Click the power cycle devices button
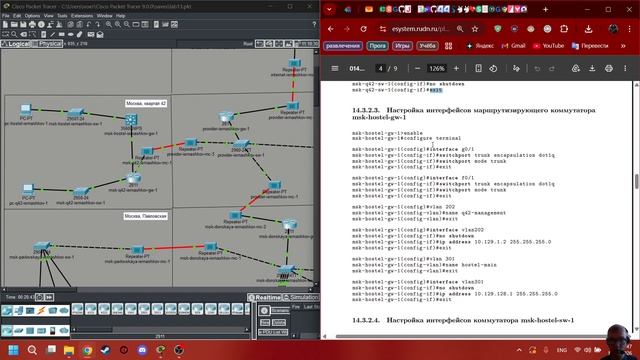This screenshot has width=640, height=360. [x=40, y=297]
